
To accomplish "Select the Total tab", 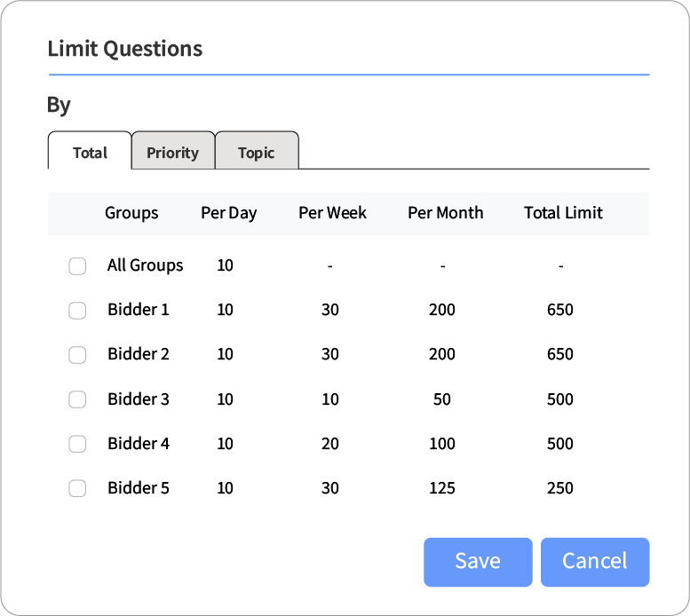I will (90, 153).
